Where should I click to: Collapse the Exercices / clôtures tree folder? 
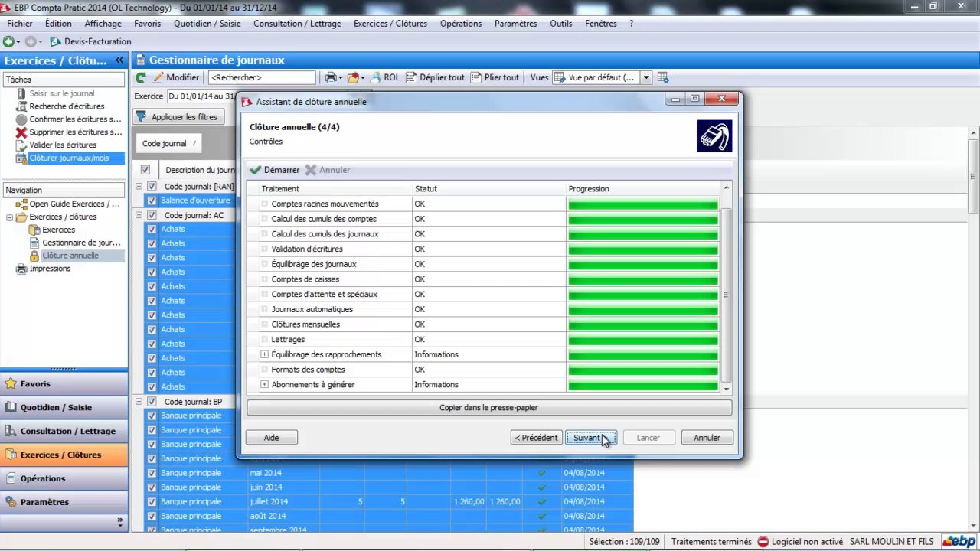click(9, 217)
